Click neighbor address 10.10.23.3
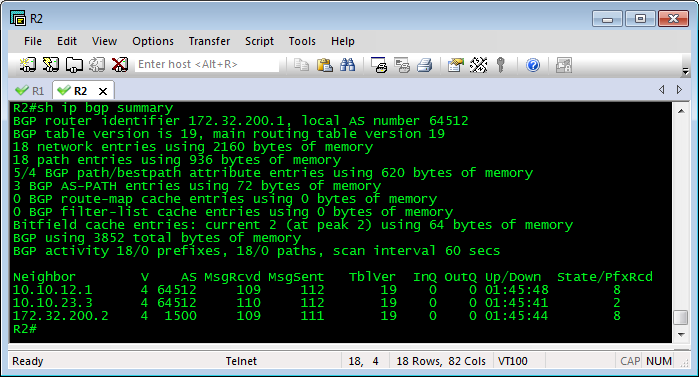This screenshot has width=699, height=377. point(53,303)
